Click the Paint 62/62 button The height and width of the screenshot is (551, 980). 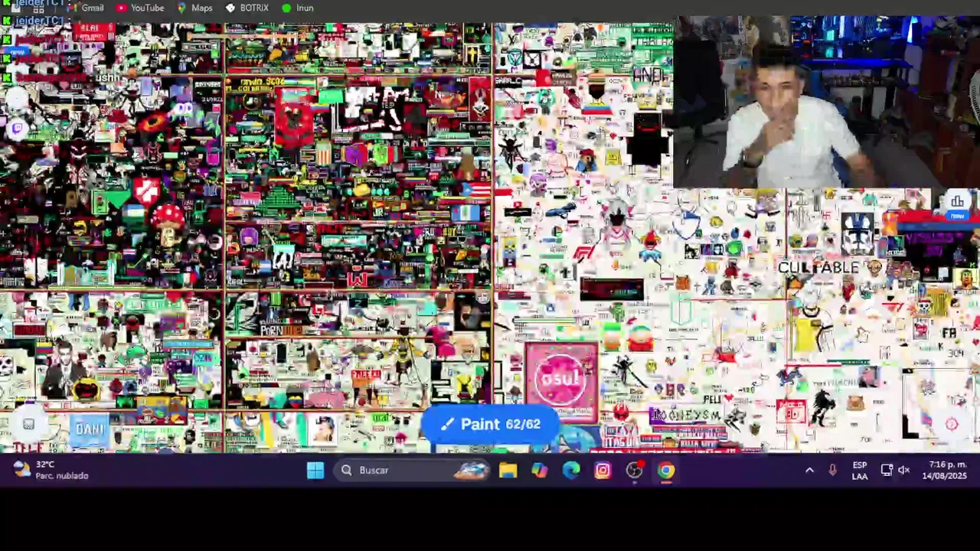click(x=490, y=424)
